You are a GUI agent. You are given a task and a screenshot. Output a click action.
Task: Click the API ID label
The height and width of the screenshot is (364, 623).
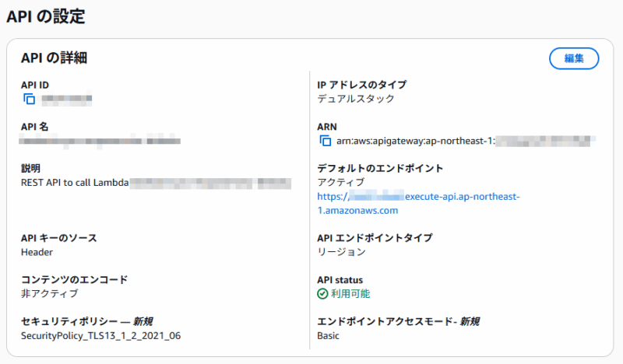click(35, 85)
